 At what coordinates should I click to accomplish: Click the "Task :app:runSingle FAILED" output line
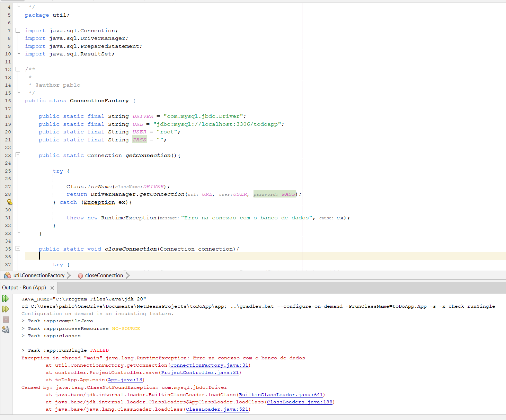65,350
